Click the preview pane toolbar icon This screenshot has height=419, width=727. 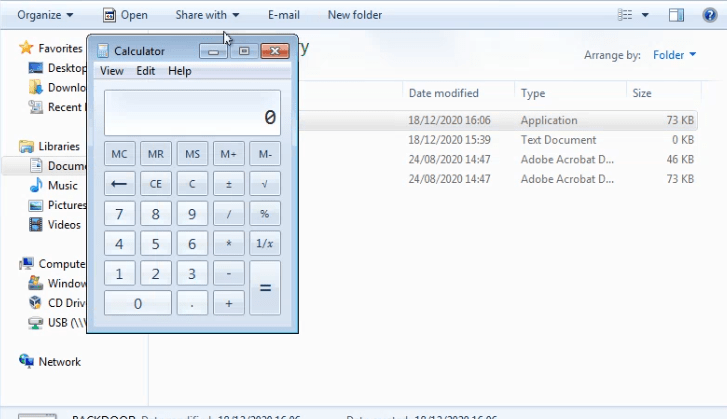tap(676, 15)
